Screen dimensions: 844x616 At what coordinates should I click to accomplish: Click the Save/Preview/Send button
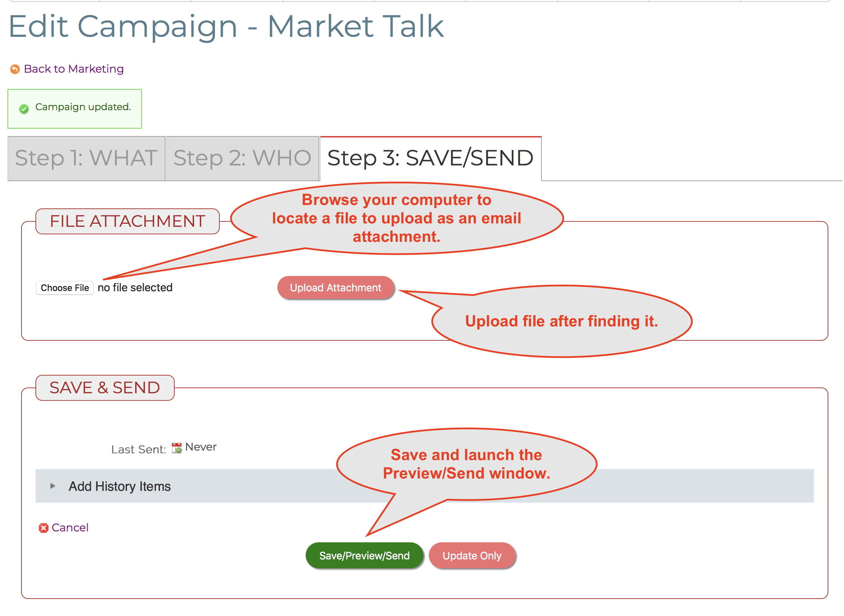click(x=364, y=555)
